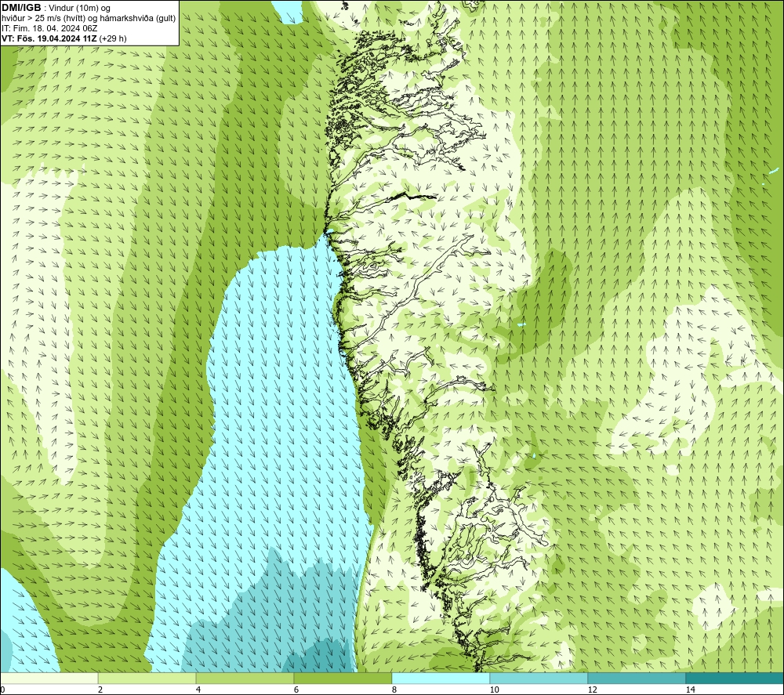Click the 6–8 m/s legend color
This screenshot has width=784, height=695.
click(343, 679)
